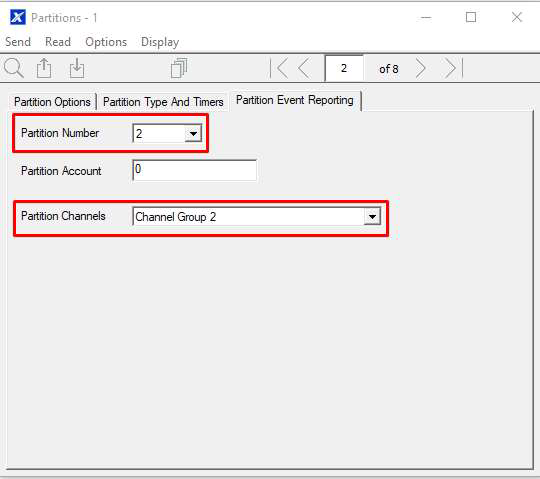Click the record number box showing 2

(x=344, y=68)
